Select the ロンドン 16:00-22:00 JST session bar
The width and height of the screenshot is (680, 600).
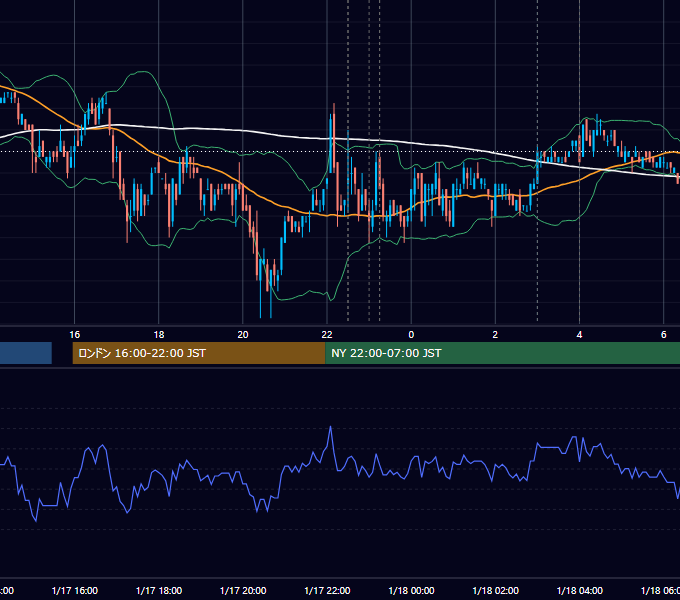click(199, 353)
